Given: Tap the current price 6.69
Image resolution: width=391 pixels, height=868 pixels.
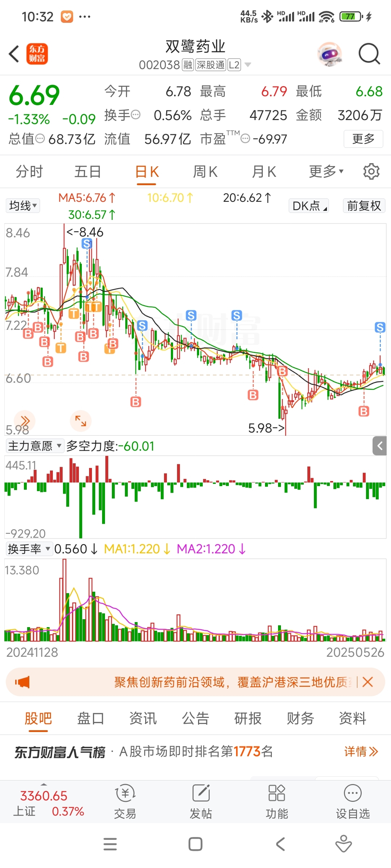Looking at the screenshot, I should tap(34, 95).
